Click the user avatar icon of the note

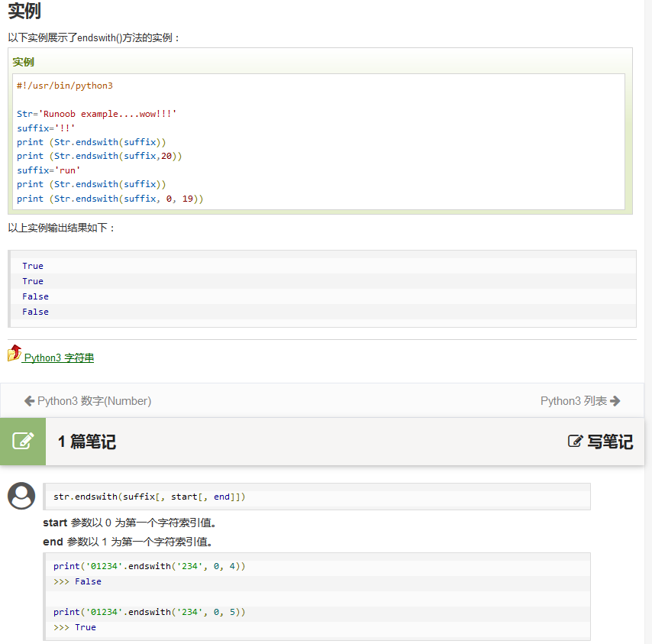point(21,496)
